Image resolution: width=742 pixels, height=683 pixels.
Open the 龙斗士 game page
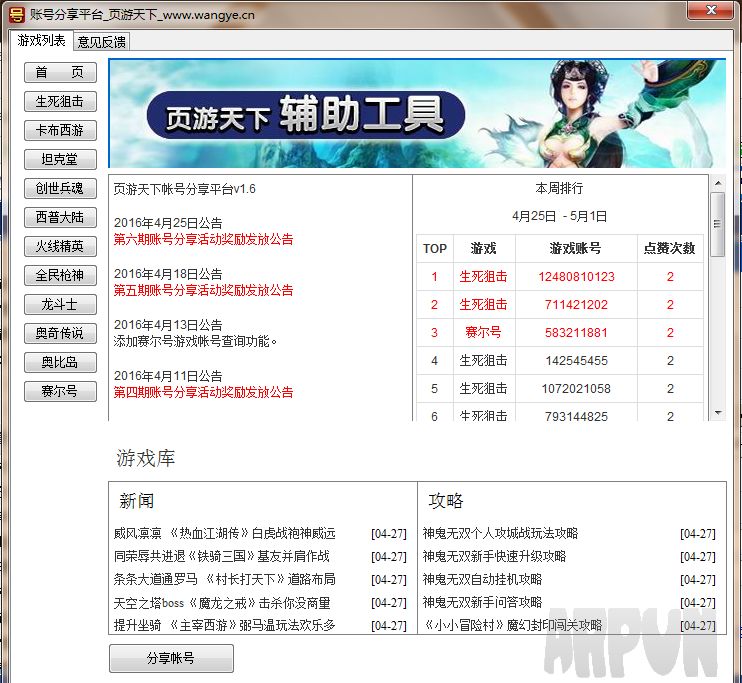point(60,304)
